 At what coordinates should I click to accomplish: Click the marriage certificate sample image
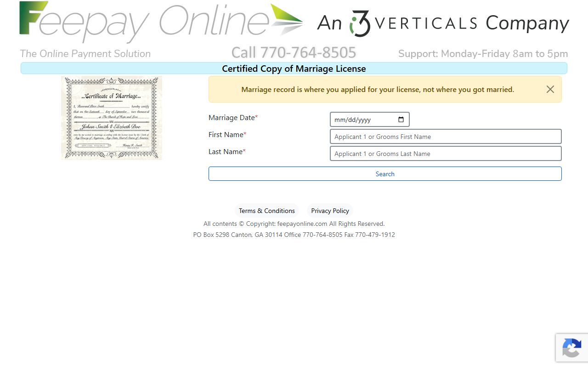coord(112,118)
